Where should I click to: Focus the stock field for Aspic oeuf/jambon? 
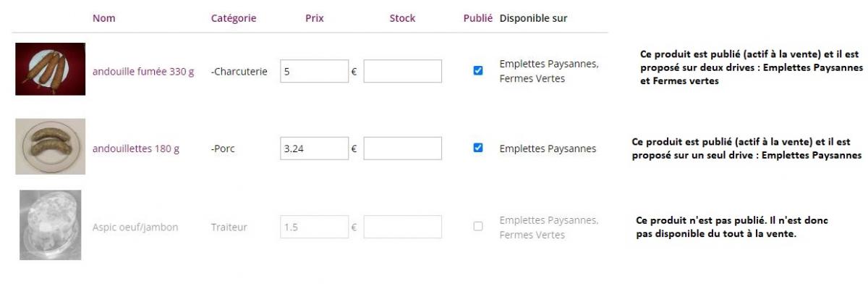pos(403,227)
